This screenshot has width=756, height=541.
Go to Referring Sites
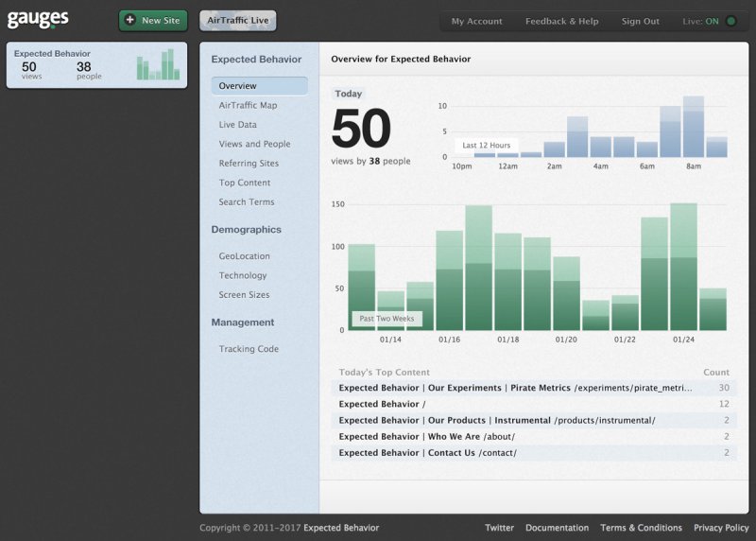pos(249,163)
